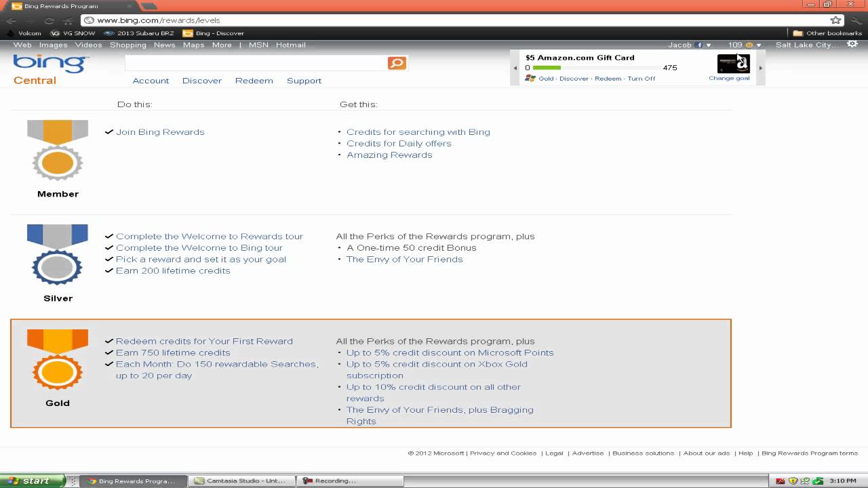Open the Hotmail link in header
This screenshot has width=868, height=488.
click(290, 45)
